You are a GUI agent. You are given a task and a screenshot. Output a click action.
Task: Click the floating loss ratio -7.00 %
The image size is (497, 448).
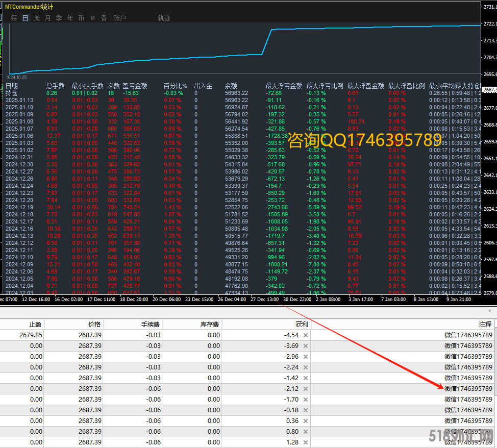(316, 264)
